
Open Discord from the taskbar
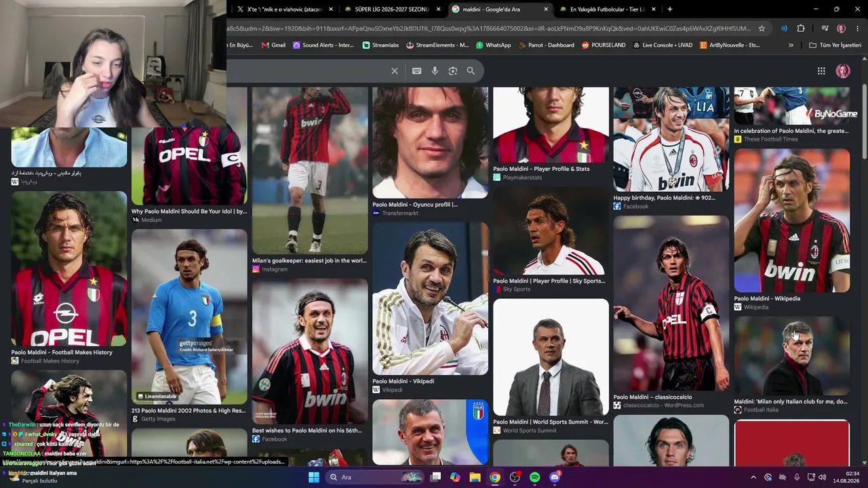555,477
